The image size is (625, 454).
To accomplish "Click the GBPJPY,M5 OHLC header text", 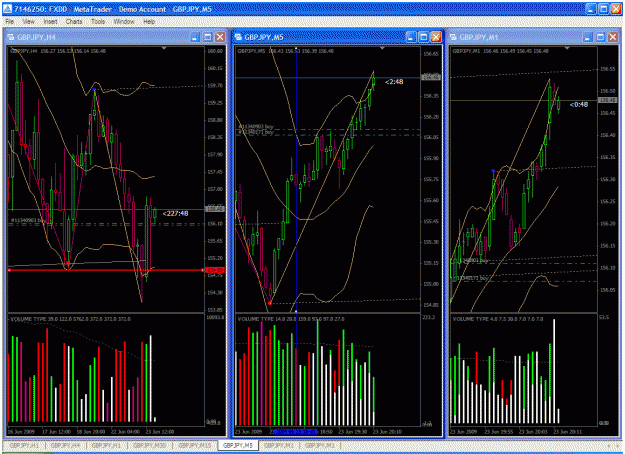I will [x=286, y=51].
